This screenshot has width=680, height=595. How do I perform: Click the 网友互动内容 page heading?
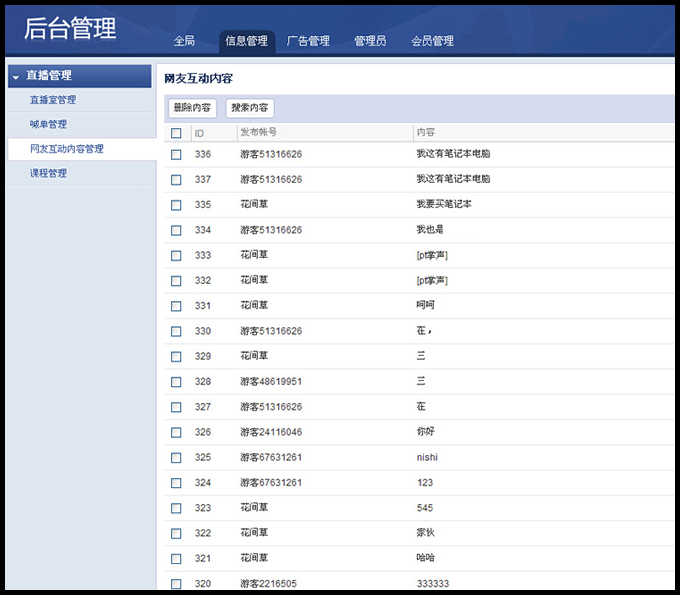(x=199, y=78)
